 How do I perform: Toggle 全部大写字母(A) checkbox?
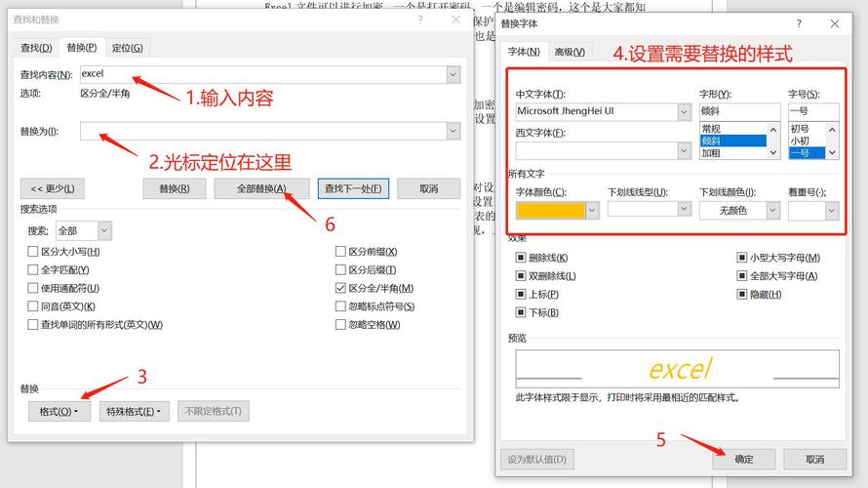coord(742,276)
